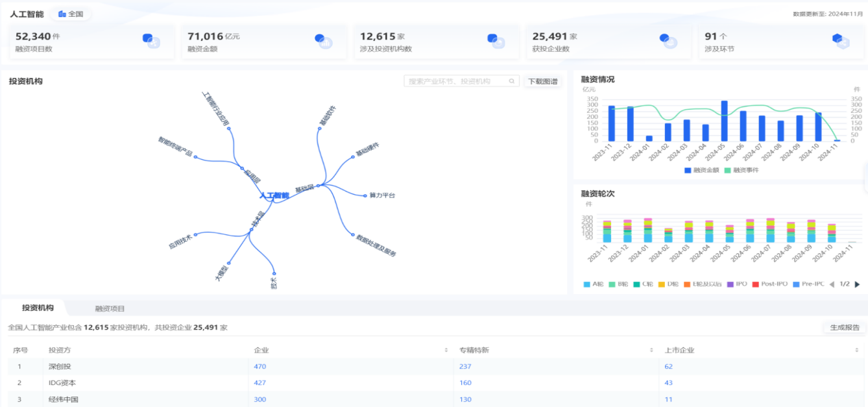
Task: Open the 全国 region selector
Action: pyautogui.click(x=70, y=13)
